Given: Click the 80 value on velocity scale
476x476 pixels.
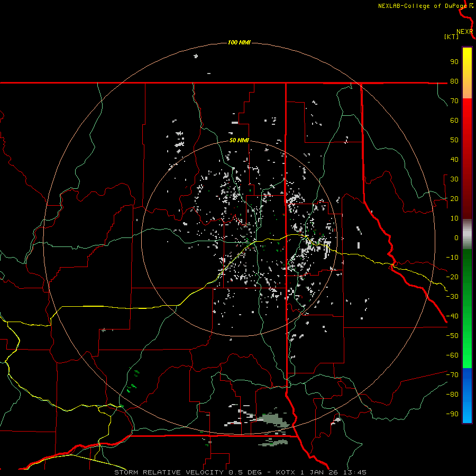Looking at the screenshot, I should pyautogui.click(x=454, y=81).
